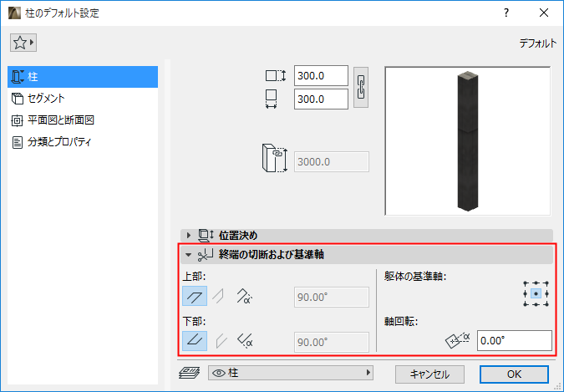Click the axis rotation angle icon
Screen dimensions: 564x392
(x=458, y=340)
